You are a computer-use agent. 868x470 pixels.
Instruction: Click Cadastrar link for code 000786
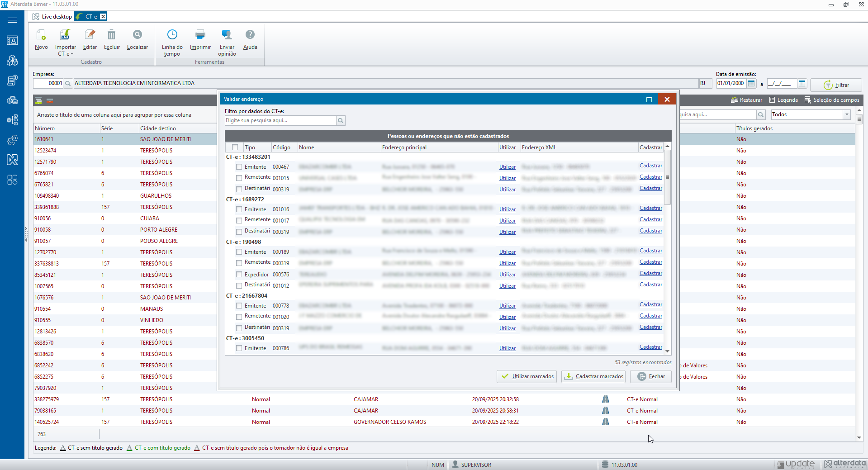[x=651, y=347]
